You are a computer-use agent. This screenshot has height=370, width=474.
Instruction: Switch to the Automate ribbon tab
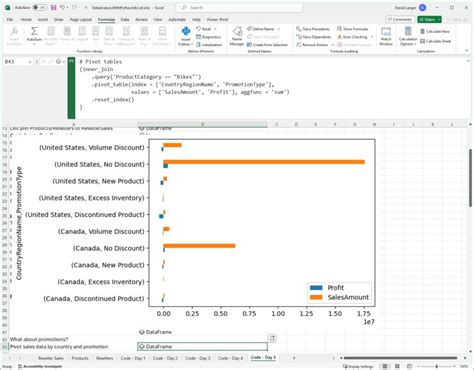point(177,20)
